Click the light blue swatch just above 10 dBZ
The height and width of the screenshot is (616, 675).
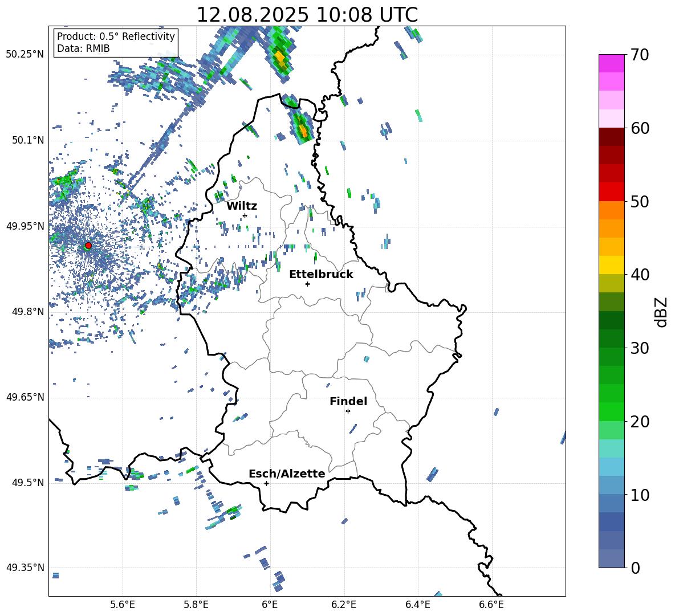coord(611,485)
